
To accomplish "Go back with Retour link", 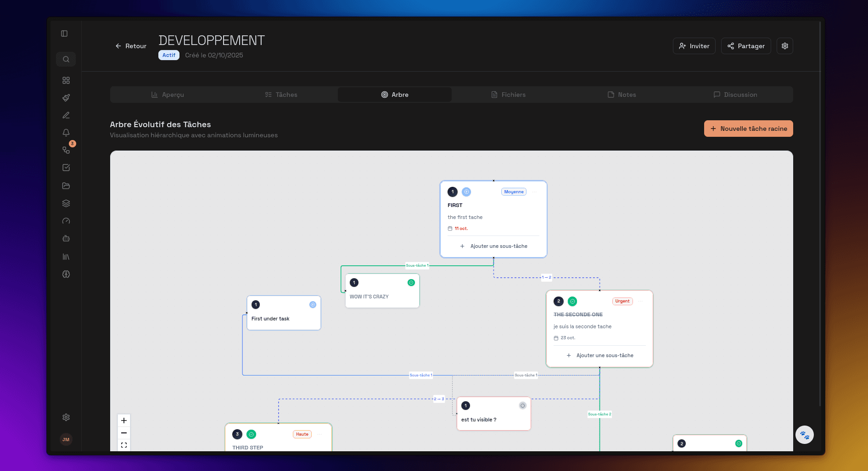I will [x=131, y=46].
